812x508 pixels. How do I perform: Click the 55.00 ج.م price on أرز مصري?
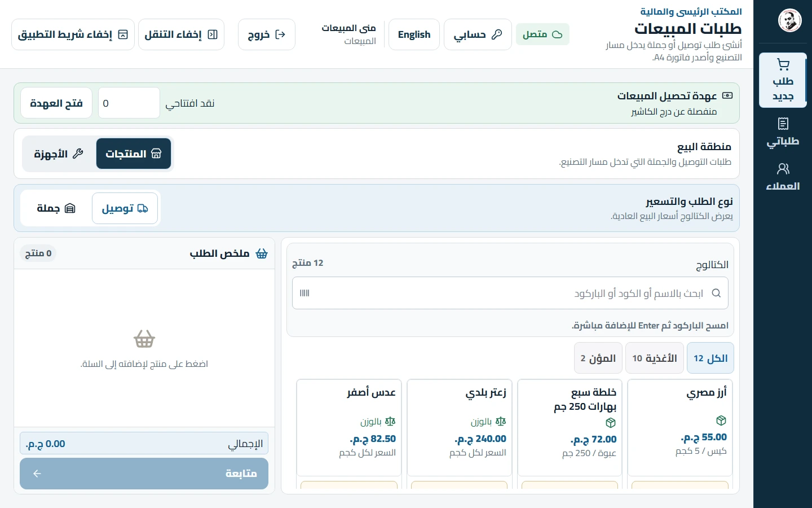click(704, 437)
